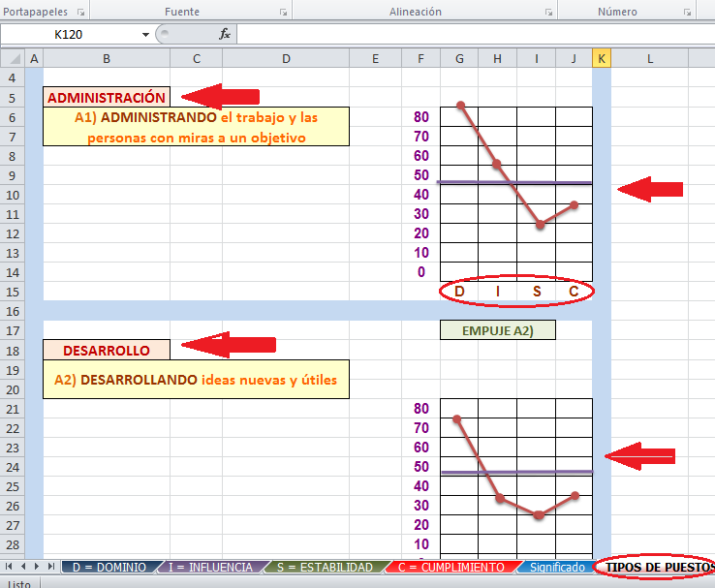Viewport: 715px width, 588px height.
Task: Jump to last sheet tab arrow
Action: 49,566
